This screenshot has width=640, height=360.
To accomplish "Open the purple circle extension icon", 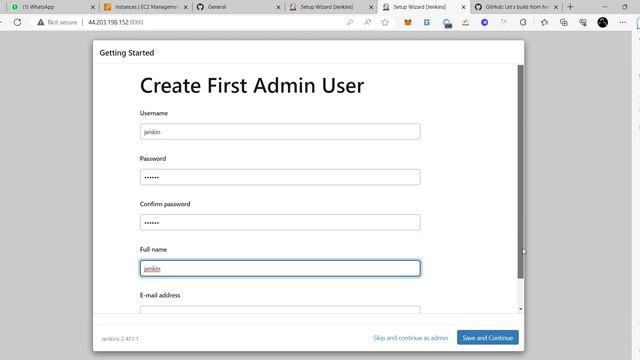I will tap(484, 22).
